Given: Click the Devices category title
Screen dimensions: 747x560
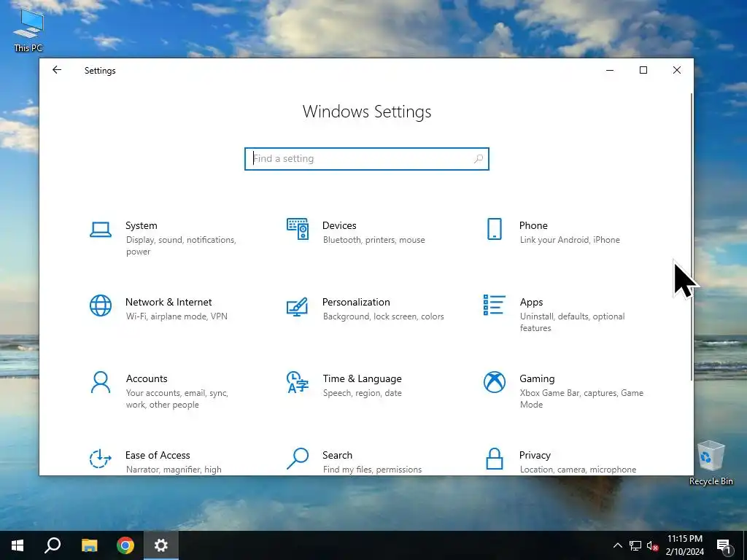Looking at the screenshot, I should coord(339,225).
